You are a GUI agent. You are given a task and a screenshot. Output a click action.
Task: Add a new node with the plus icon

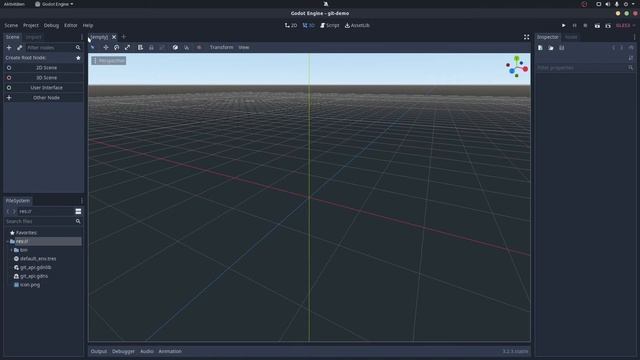9,48
